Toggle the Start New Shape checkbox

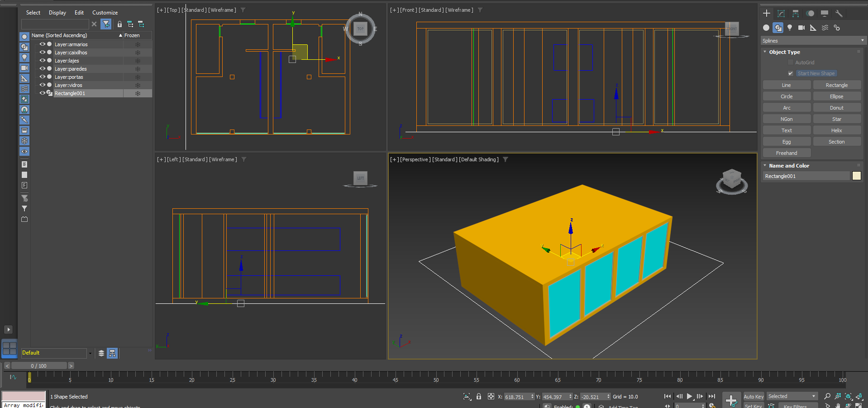coord(791,73)
